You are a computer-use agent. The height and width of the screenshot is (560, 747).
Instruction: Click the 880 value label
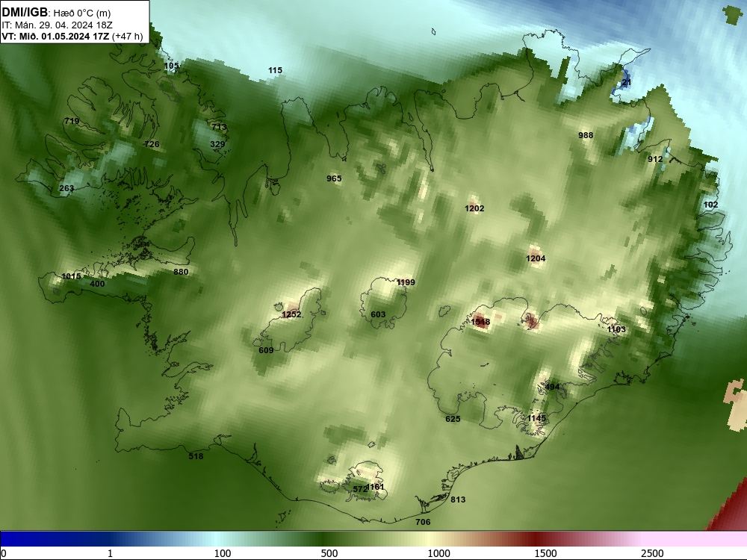(x=181, y=272)
